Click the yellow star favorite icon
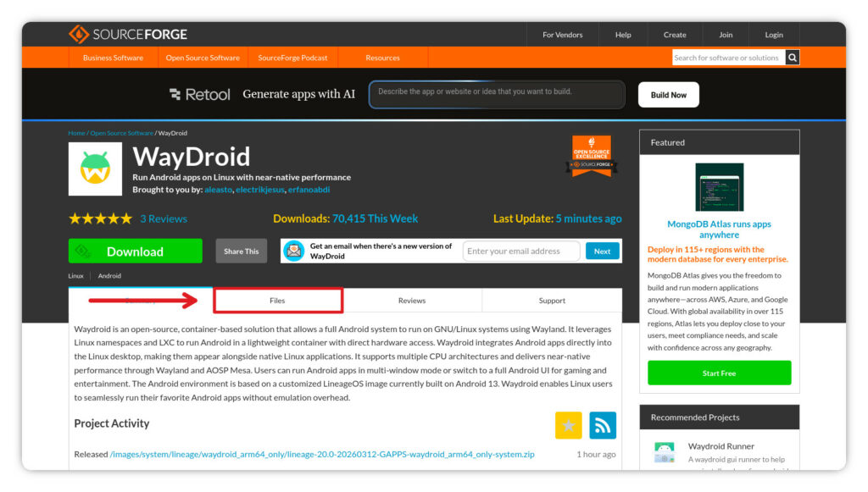Viewport: 868px width, 492px height. point(568,425)
